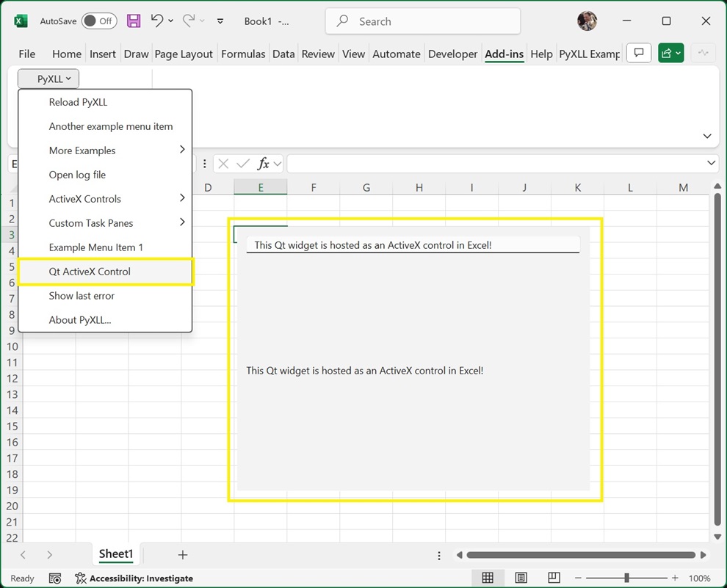Click inside the formula bar
727x588 pixels.
pos(496,164)
